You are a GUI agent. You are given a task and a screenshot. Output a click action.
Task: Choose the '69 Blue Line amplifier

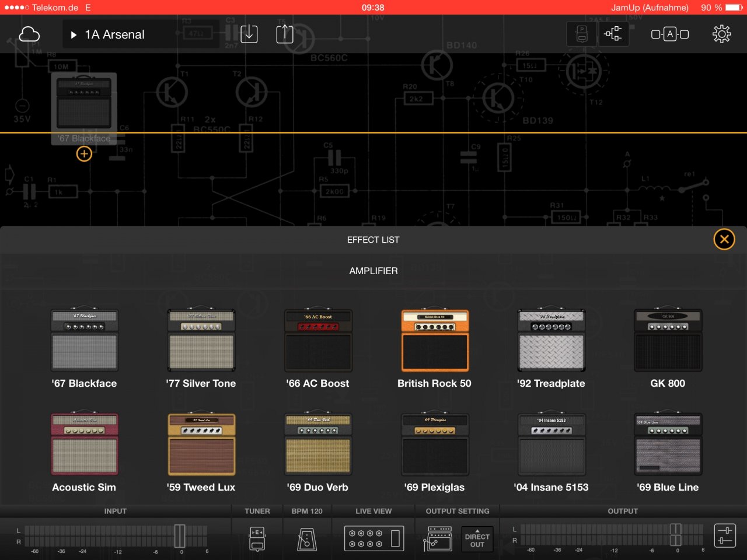668,453
